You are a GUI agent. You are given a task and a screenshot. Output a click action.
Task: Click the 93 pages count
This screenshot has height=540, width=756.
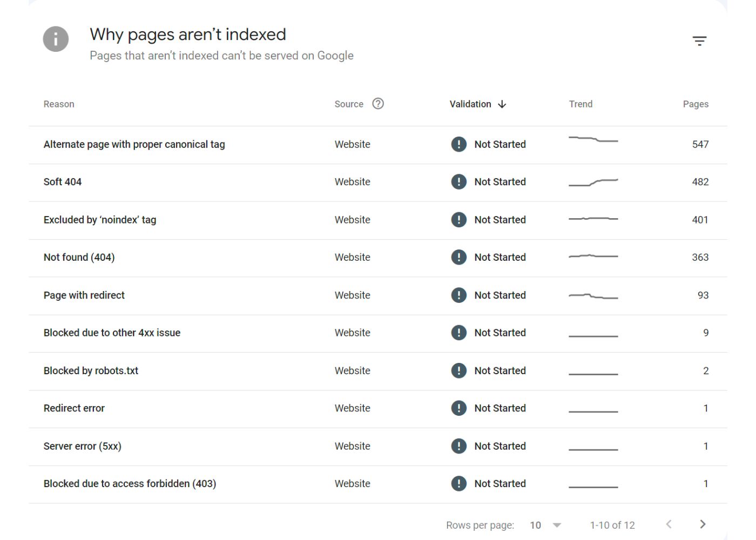[x=703, y=295]
